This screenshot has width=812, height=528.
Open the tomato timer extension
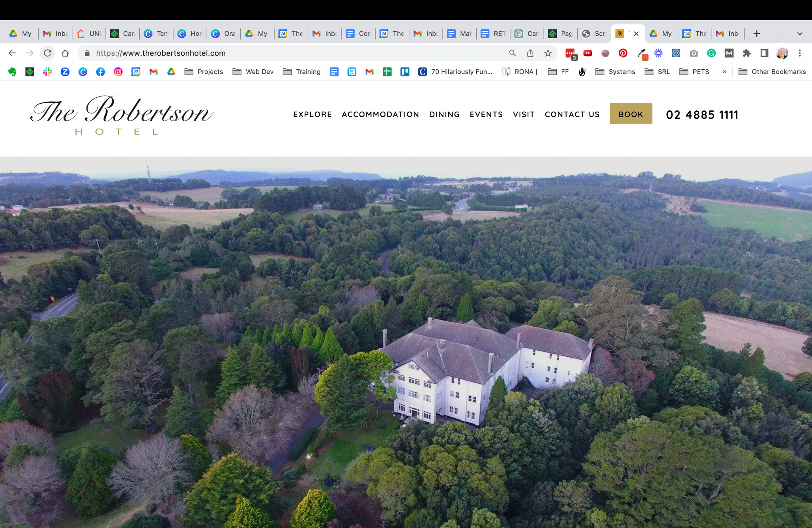coord(605,53)
